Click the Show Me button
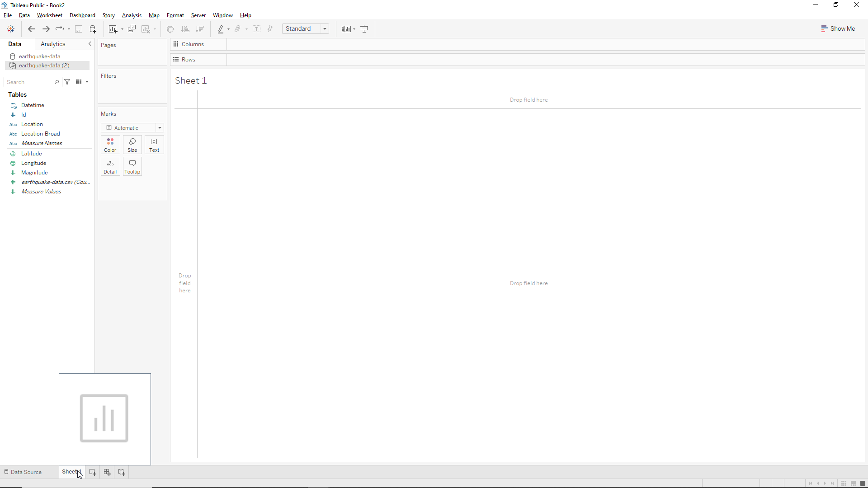The image size is (868, 488). [838, 28]
